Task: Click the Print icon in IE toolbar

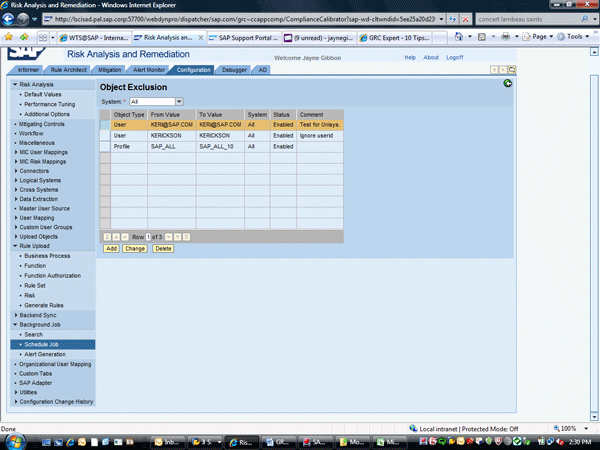Action: (505, 37)
